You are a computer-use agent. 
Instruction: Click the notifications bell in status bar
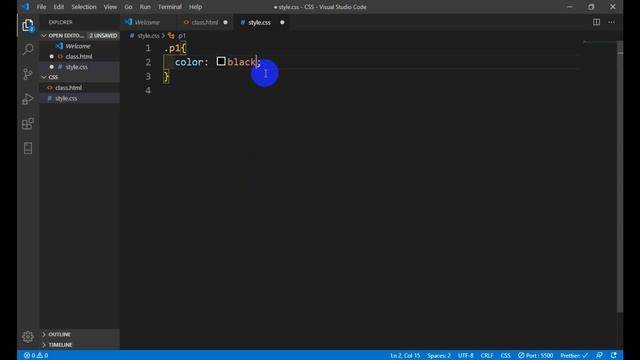[613, 356]
